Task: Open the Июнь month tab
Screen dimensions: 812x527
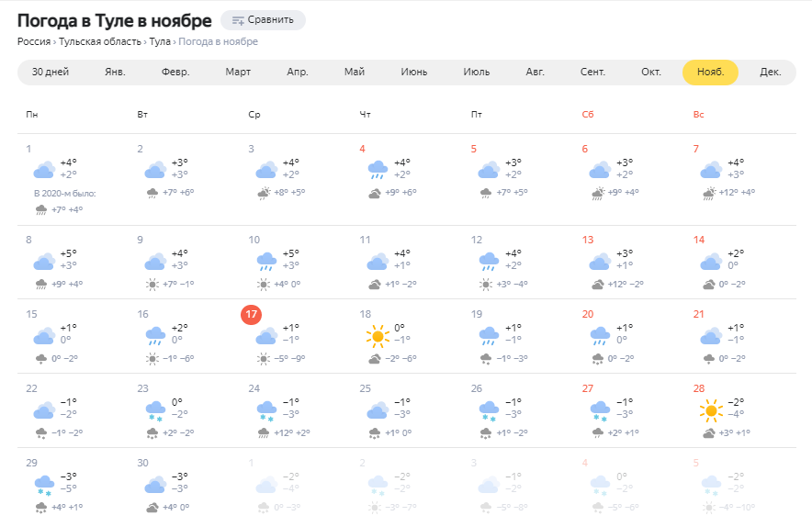Action: [x=413, y=72]
